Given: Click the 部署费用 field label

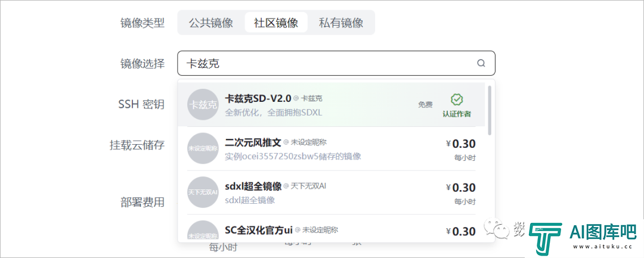Looking at the screenshot, I should tap(143, 202).
